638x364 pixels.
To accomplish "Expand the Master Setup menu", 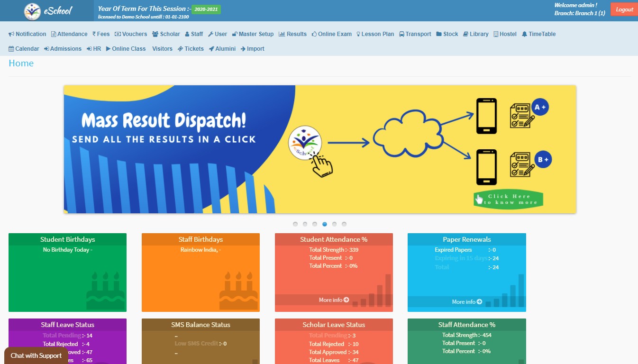I will coord(253,34).
